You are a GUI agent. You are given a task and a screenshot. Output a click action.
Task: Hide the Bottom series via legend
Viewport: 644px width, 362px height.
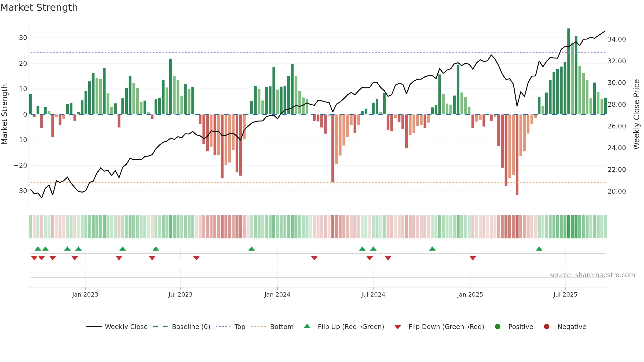coord(272,327)
